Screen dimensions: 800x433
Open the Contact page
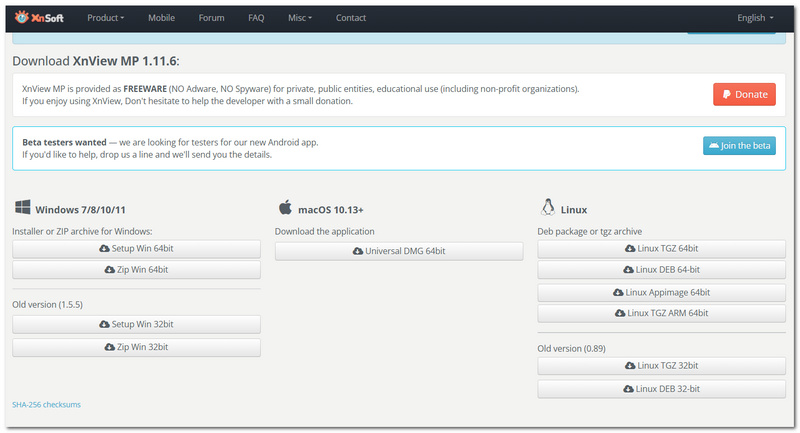(351, 18)
